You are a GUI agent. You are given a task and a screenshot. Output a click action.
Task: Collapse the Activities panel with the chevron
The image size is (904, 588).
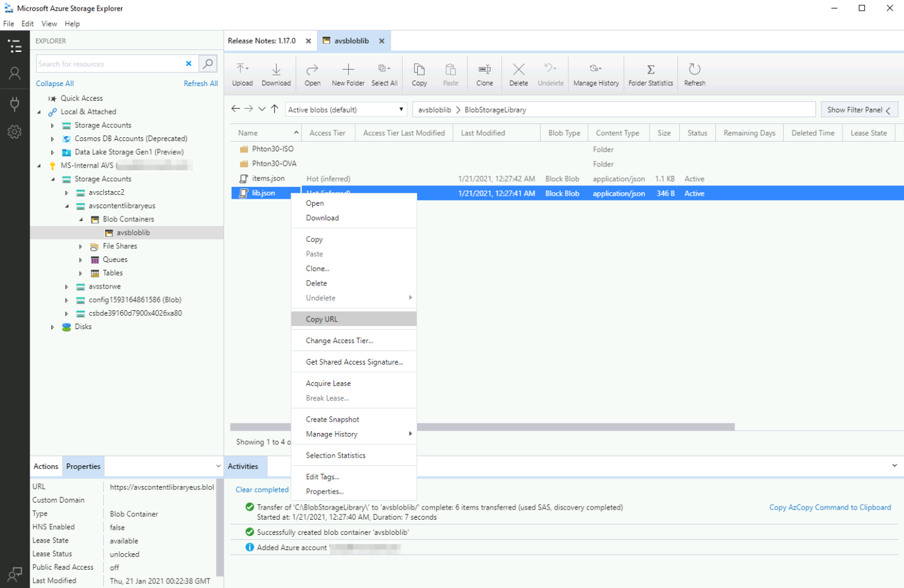click(x=895, y=466)
